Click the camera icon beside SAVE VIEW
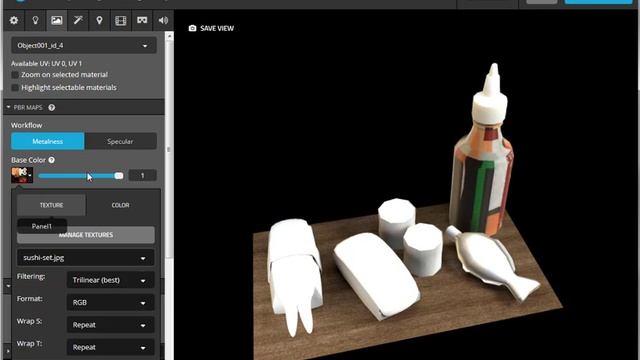Image resolution: width=640 pixels, height=360 pixels. point(193,28)
